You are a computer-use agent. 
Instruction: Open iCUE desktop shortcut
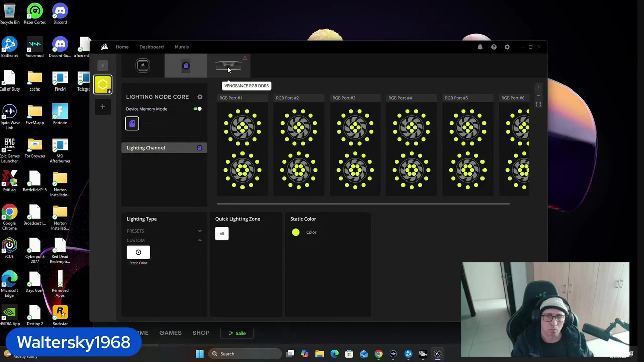tap(9, 248)
